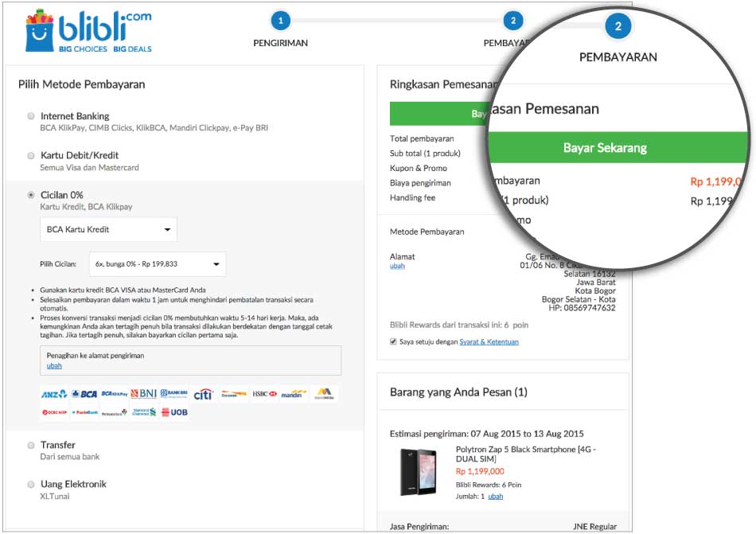The height and width of the screenshot is (534, 756).
Task: Click ubah link next to Jumlah: 1
Action: pyautogui.click(x=496, y=497)
